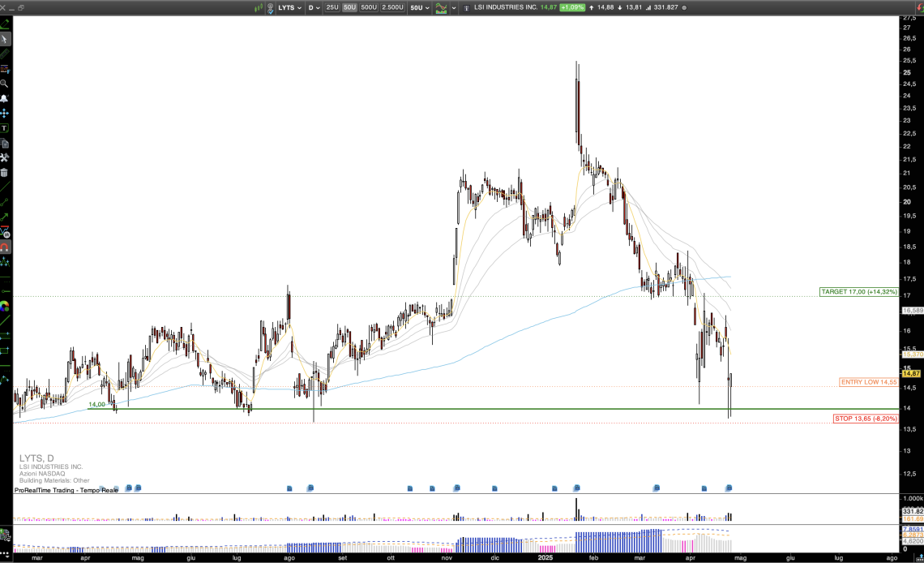
Task: Open the D timeframe dropdown
Action: (x=314, y=7)
